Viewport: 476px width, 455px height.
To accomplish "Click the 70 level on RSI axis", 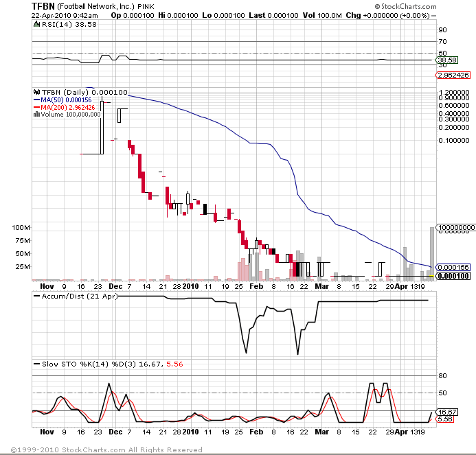I will point(442,41).
